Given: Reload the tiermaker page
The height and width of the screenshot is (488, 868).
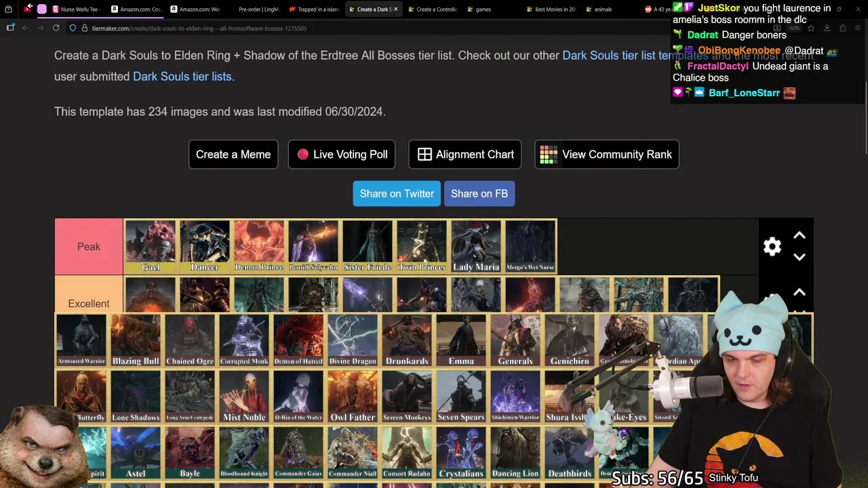Looking at the screenshot, I should pos(56,28).
